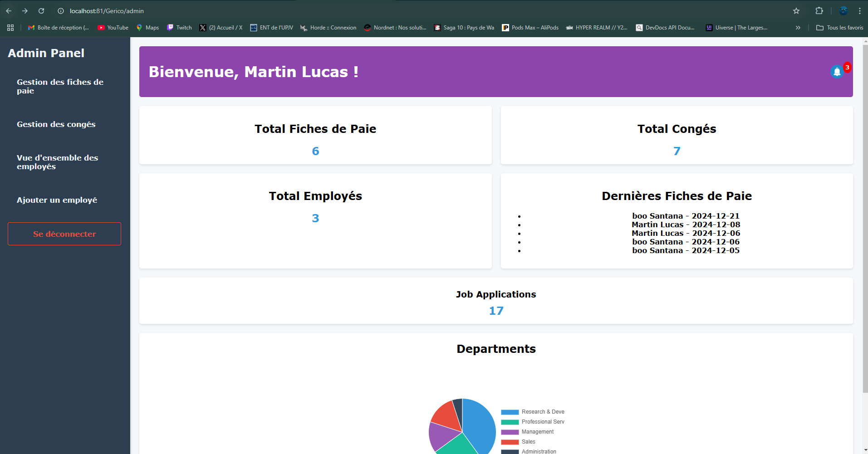
Task: Click the Total Employés value 3
Action: point(315,218)
